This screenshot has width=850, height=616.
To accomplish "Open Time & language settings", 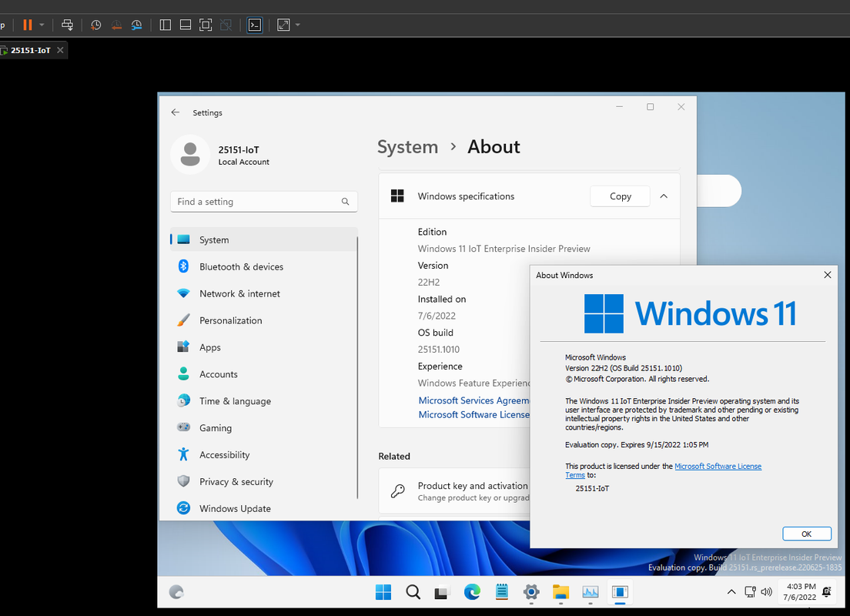I will tap(263, 401).
